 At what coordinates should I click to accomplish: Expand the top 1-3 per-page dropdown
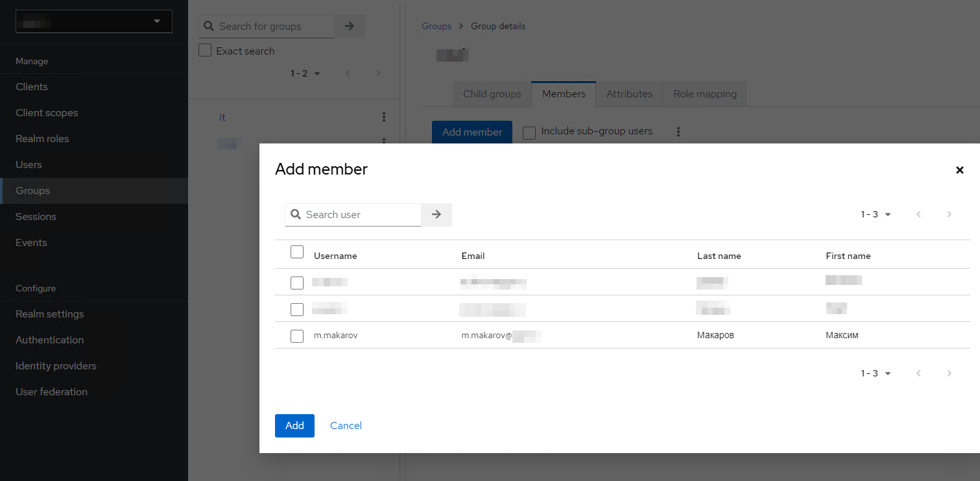[x=876, y=214]
